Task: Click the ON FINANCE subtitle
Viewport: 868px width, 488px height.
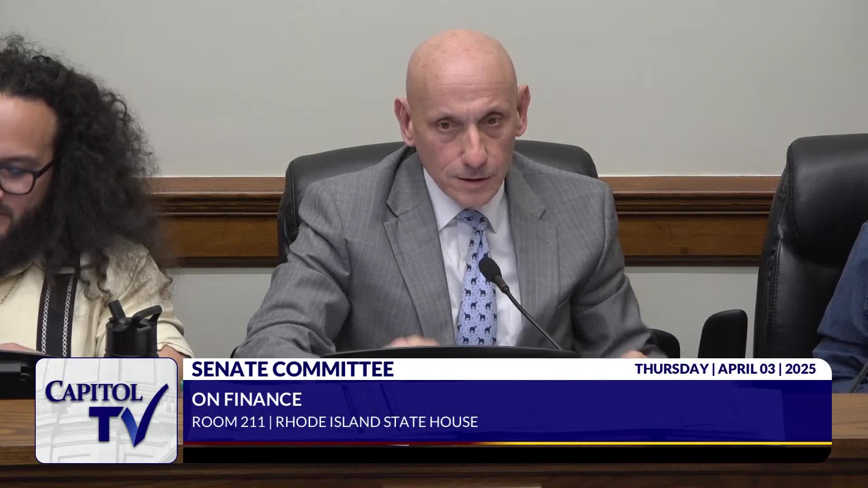Action: [246, 399]
